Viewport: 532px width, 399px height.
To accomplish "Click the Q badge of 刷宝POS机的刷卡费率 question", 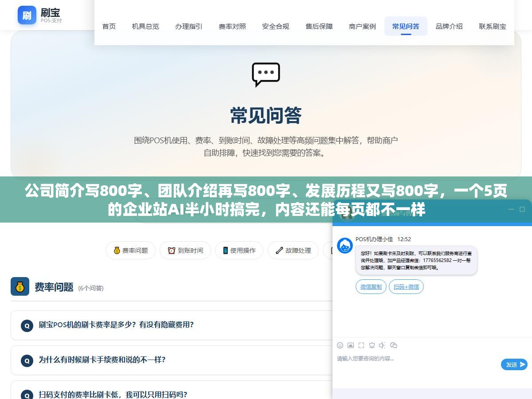I will click(x=27, y=326).
